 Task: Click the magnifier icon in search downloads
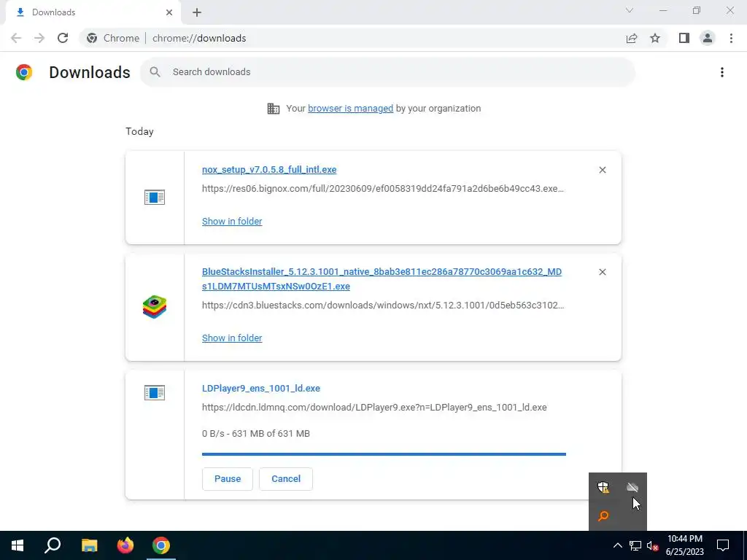click(x=155, y=72)
